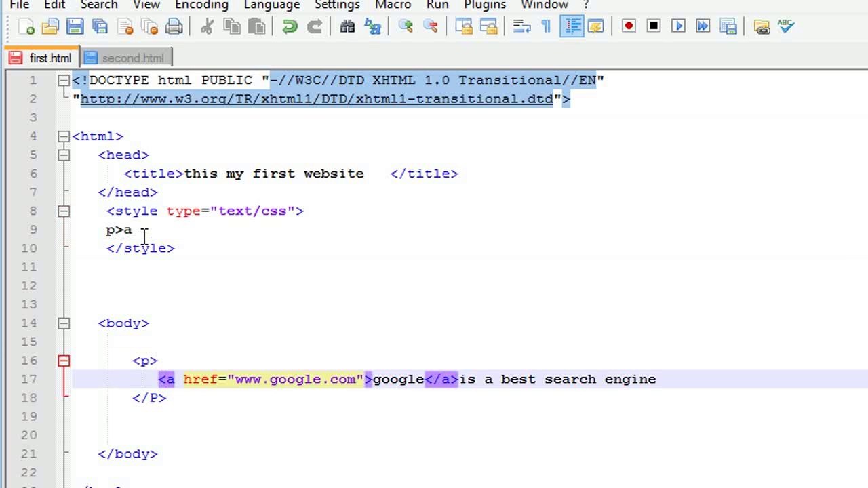Open the Language menu

point(271,5)
